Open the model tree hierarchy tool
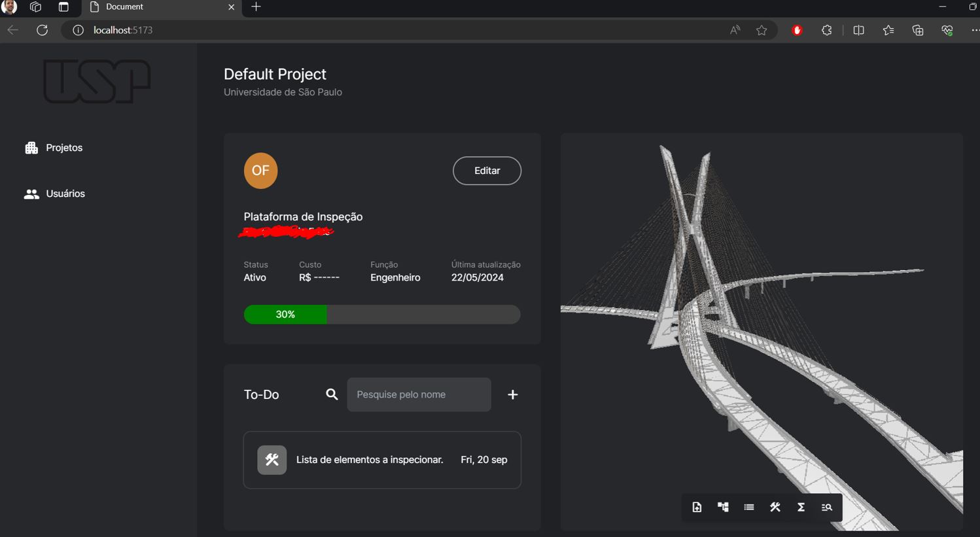This screenshot has width=980, height=537. click(x=723, y=508)
